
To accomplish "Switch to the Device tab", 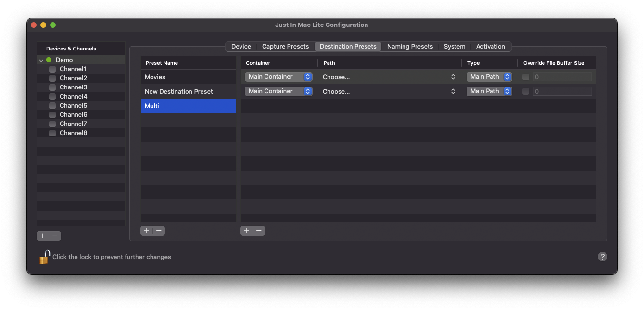I will click(241, 47).
